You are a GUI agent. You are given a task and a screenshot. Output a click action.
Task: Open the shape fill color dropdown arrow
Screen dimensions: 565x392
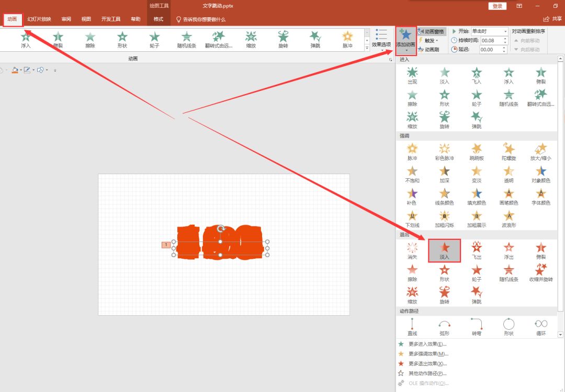coord(21,70)
